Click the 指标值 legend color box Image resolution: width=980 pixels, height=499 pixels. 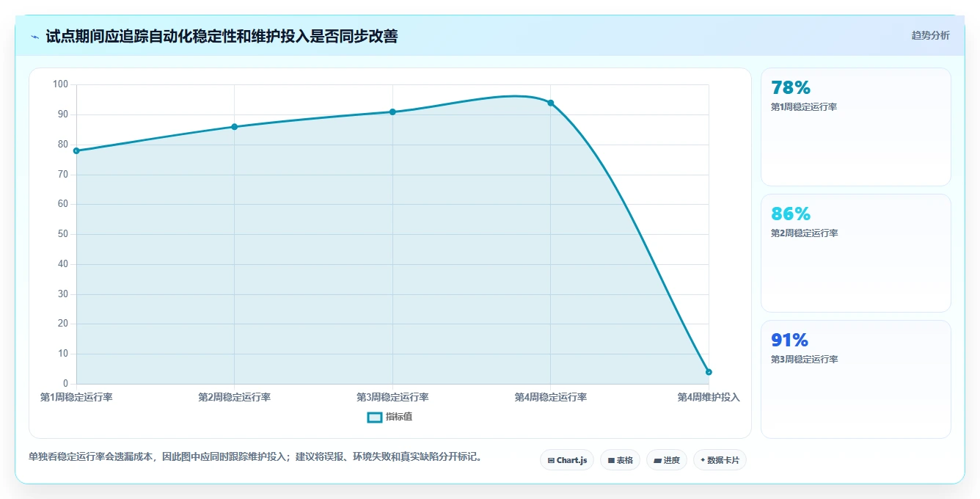pyautogui.click(x=374, y=417)
